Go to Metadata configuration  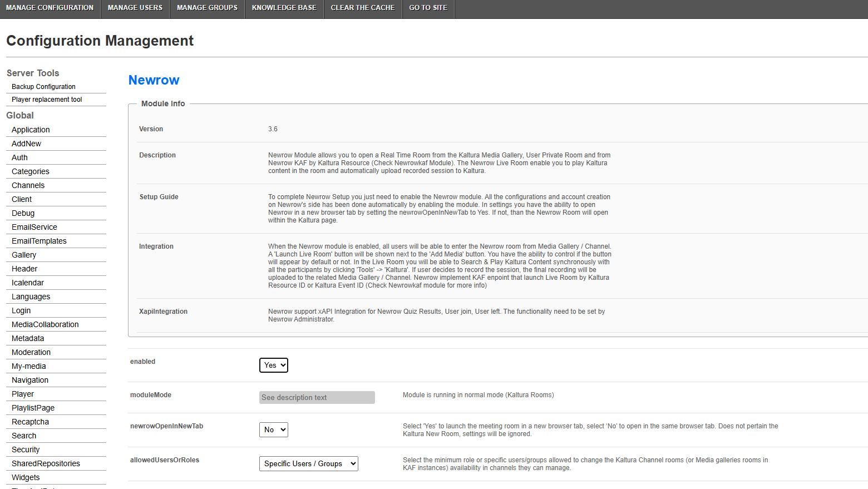coord(28,338)
